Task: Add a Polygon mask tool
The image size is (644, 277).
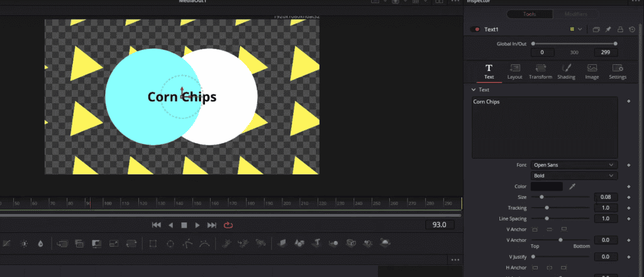Action: pyautogui.click(x=187, y=244)
